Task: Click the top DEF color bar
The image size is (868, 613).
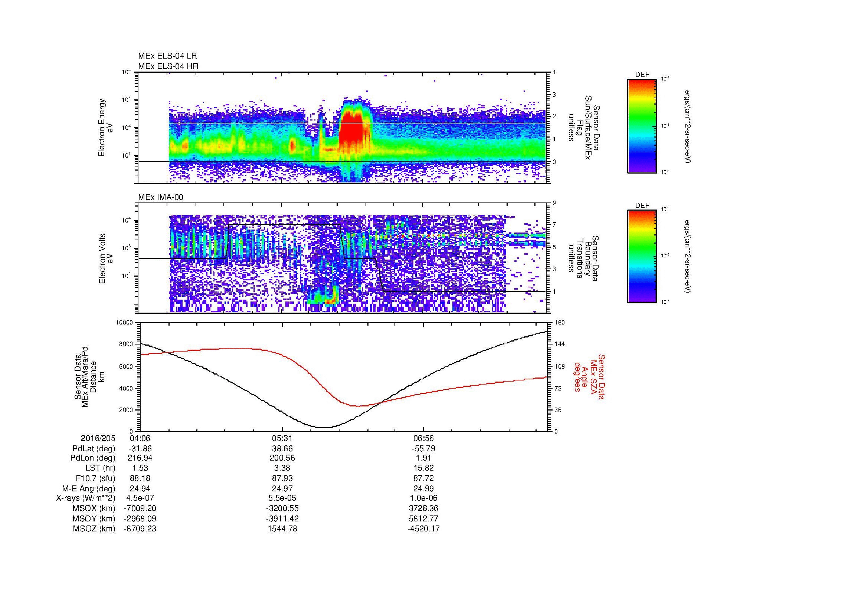Action: (642, 126)
